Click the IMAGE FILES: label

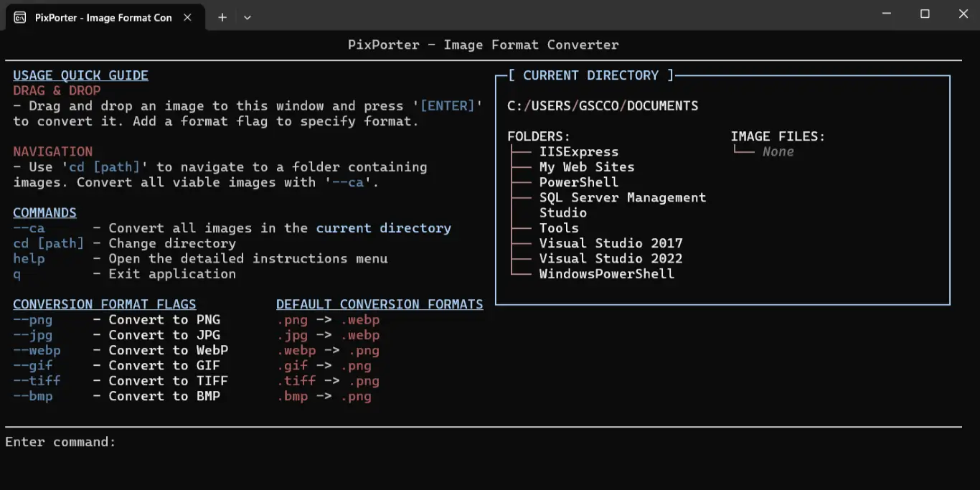tap(778, 136)
